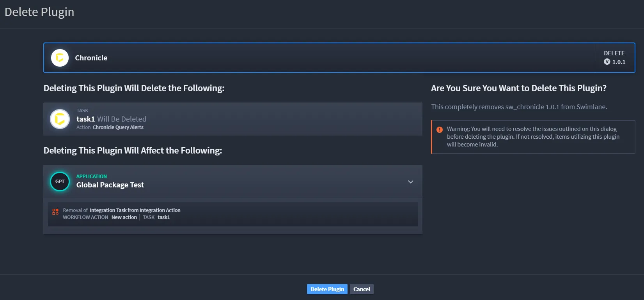The height and width of the screenshot is (300, 644).
Task: Click the Chronicle icon next to task1
Action: [x=60, y=119]
